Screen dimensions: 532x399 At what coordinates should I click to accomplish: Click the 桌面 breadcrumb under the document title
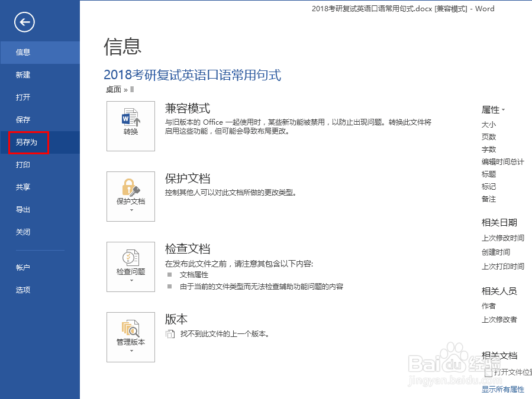click(109, 90)
